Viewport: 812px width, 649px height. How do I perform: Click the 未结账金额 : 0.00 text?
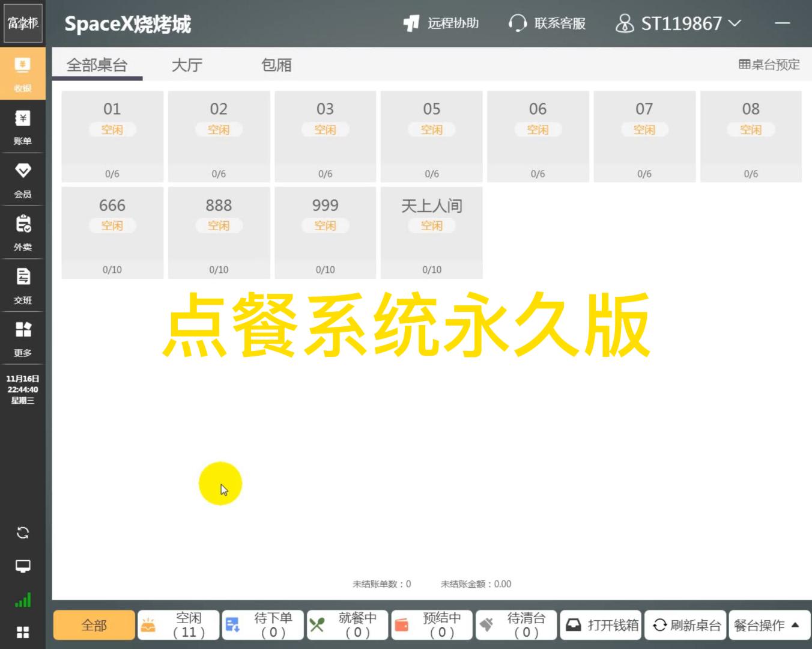(x=476, y=583)
